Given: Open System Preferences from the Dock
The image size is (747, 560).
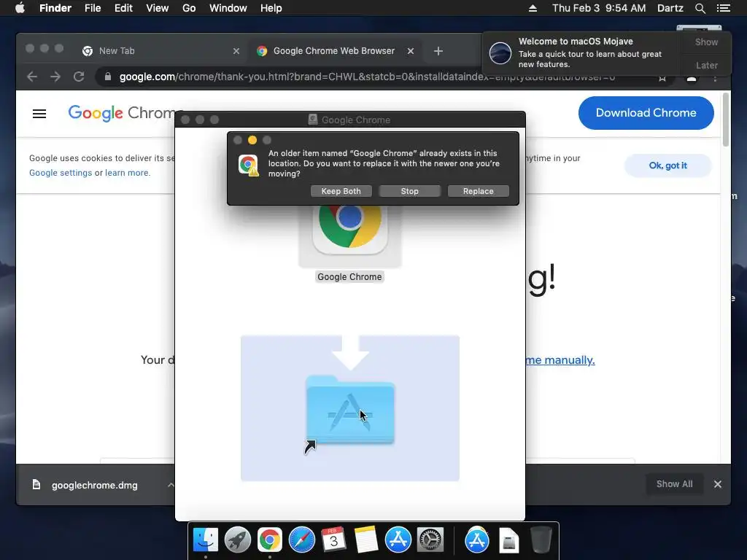Looking at the screenshot, I should (430, 540).
